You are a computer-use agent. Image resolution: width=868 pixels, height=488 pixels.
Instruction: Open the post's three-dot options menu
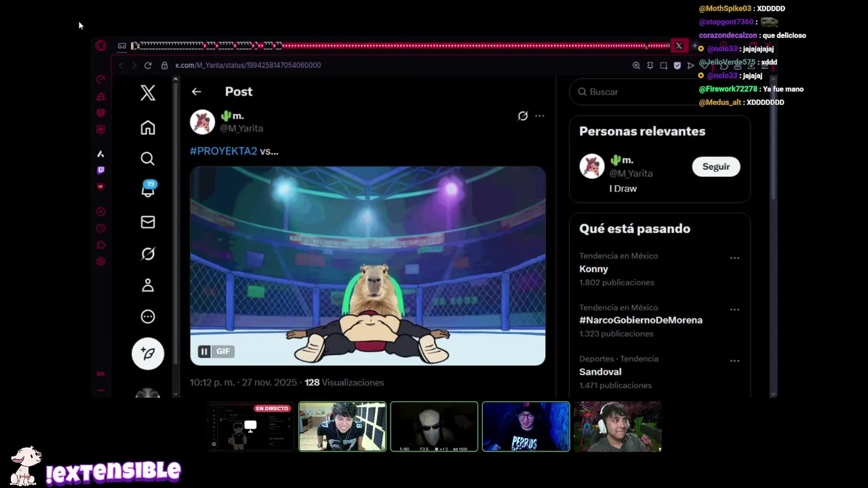pos(540,116)
